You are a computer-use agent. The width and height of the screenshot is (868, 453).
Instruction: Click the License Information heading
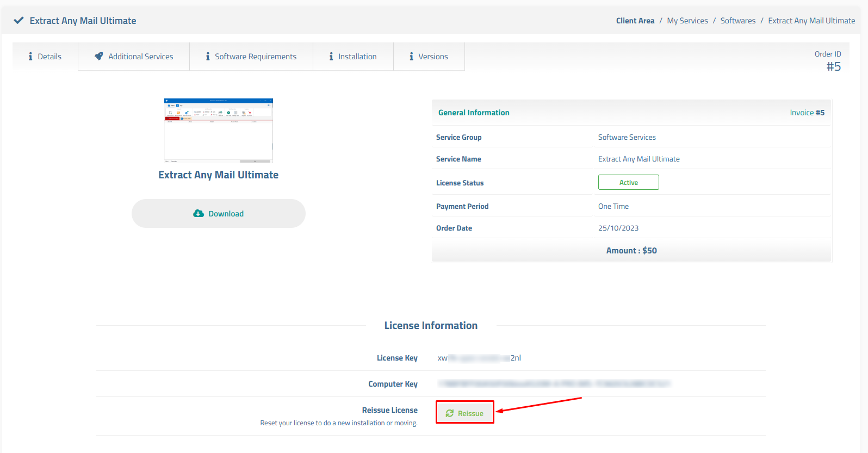tap(431, 325)
